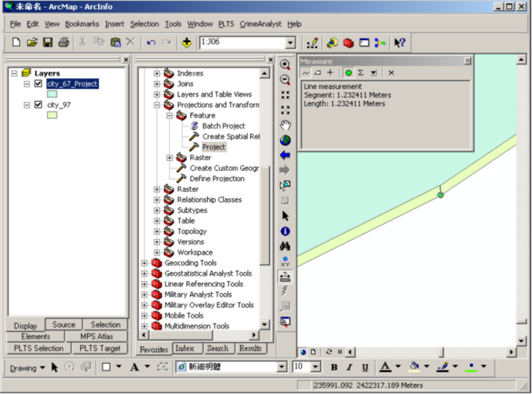The image size is (532, 394).
Task: Select the Zoom In tool
Action: click(x=285, y=64)
